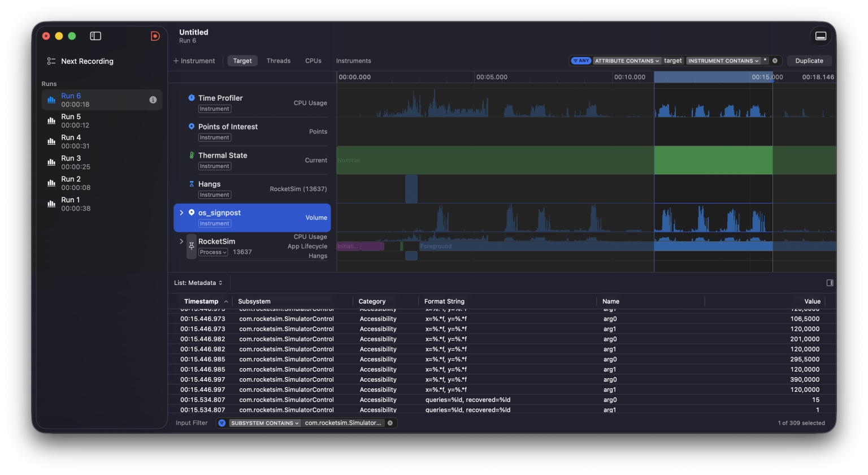Open the SUBSYSTEM CONTAINS filter dropdown
Screen dimensions: 868x475
tap(265, 423)
